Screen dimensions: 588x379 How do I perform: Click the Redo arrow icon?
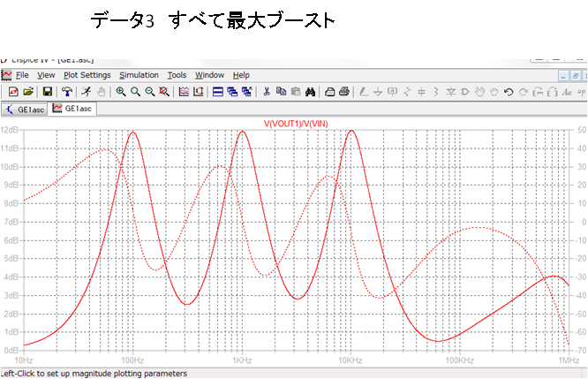(524, 92)
